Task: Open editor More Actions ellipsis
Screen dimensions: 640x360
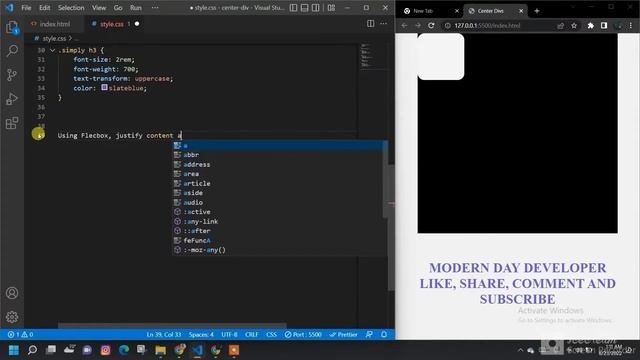Action: [x=383, y=24]
